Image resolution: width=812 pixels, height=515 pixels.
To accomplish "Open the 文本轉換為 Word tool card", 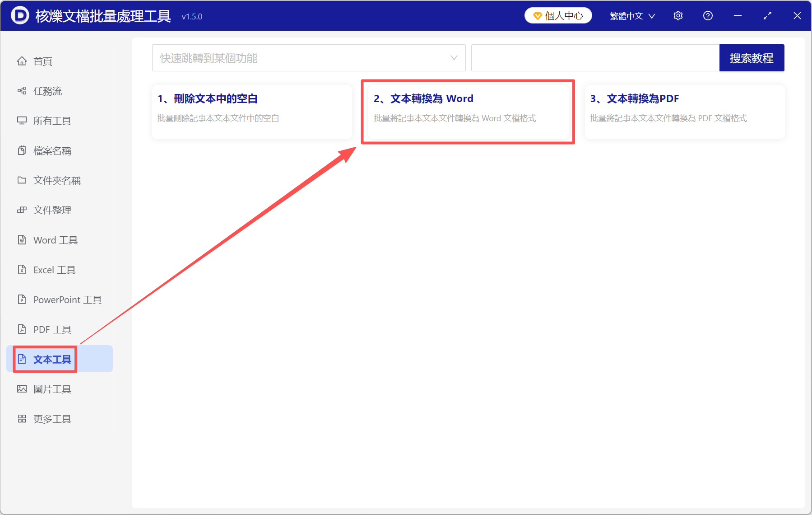I will 468,111.
